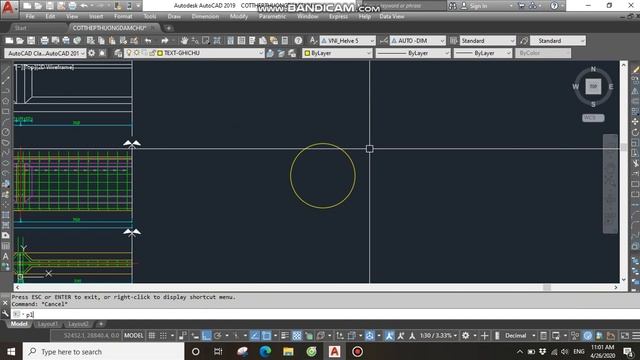Toggle lineweight display in status bar
Screen dimensions: 640x360
pos(285,336)
